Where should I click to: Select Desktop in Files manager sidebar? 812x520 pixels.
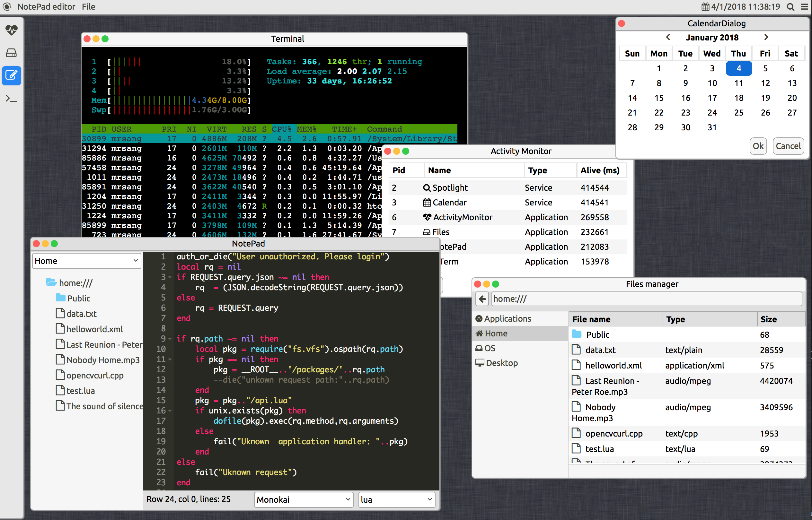pyautogui.click(x=520, y=363)
